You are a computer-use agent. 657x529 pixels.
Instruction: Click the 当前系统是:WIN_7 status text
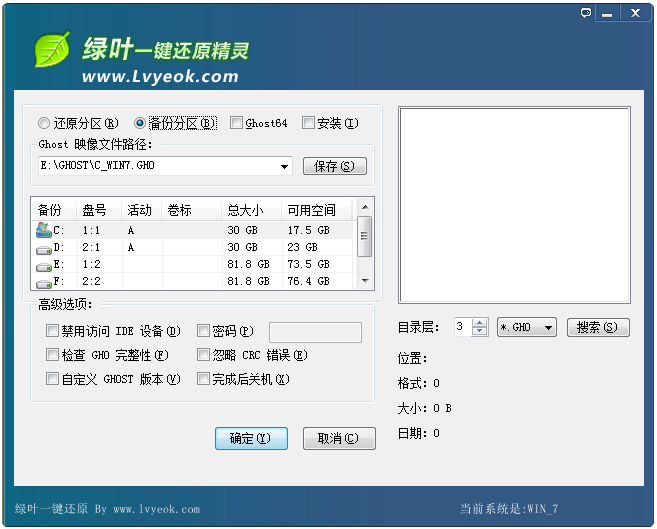[509, 509]
